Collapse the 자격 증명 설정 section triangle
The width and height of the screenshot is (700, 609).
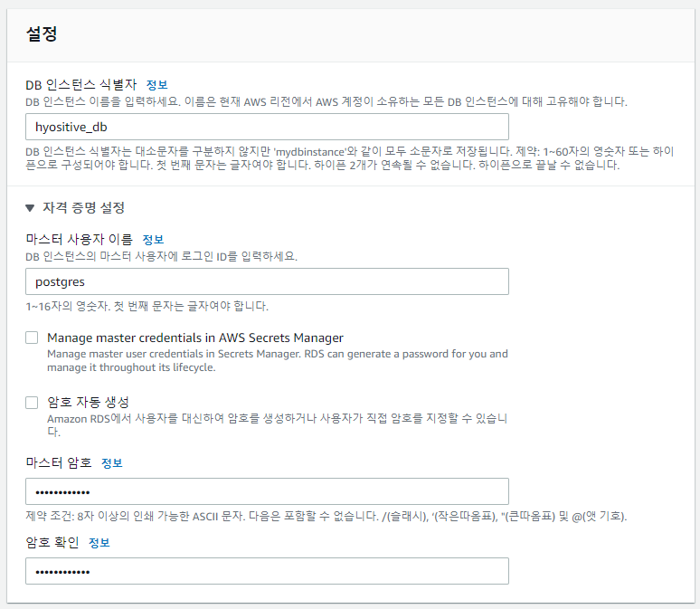point(30,208)
